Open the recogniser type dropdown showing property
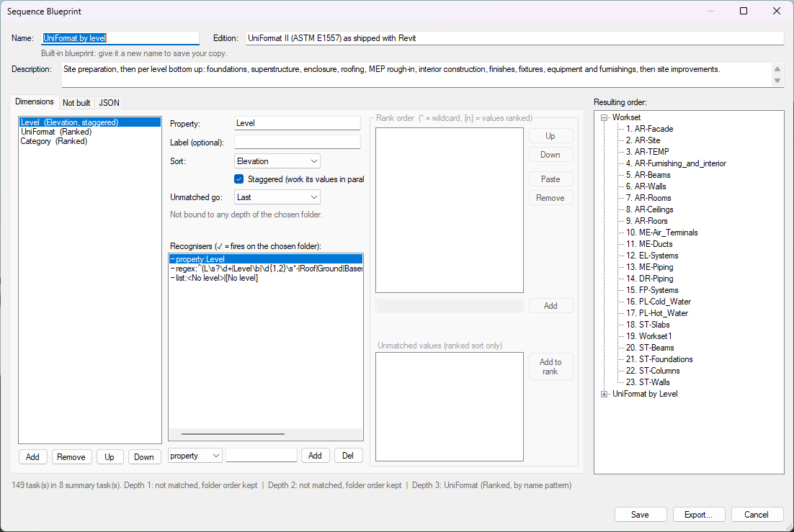794x532 pixels. coord(195,456)
